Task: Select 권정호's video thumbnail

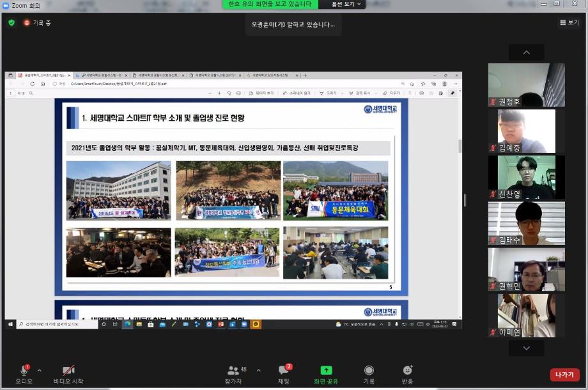Action: tap(526, 85)
